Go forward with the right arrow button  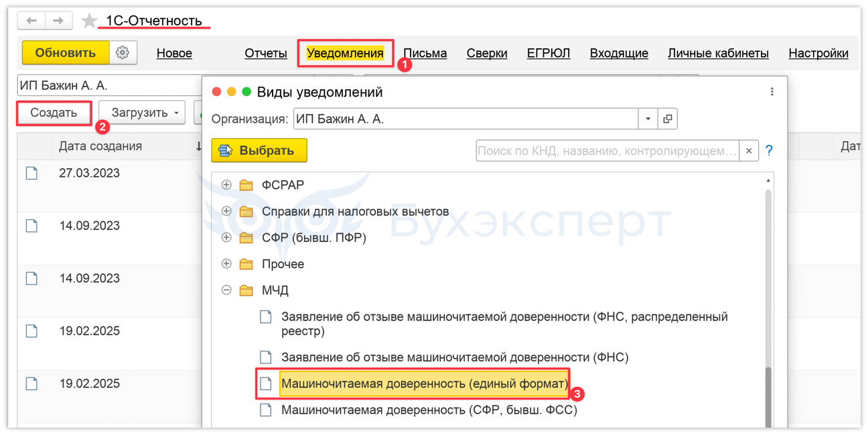pos(58,21)
